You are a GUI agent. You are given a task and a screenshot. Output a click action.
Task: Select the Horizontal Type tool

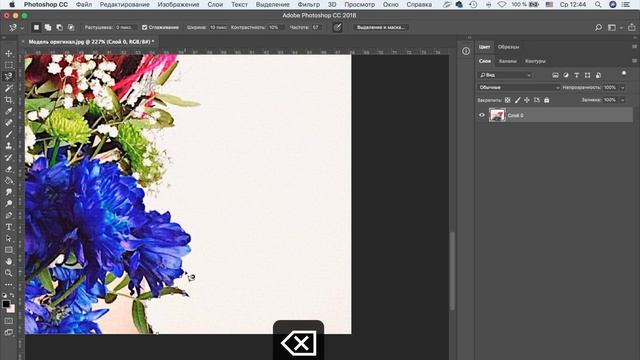coord(9,227)
